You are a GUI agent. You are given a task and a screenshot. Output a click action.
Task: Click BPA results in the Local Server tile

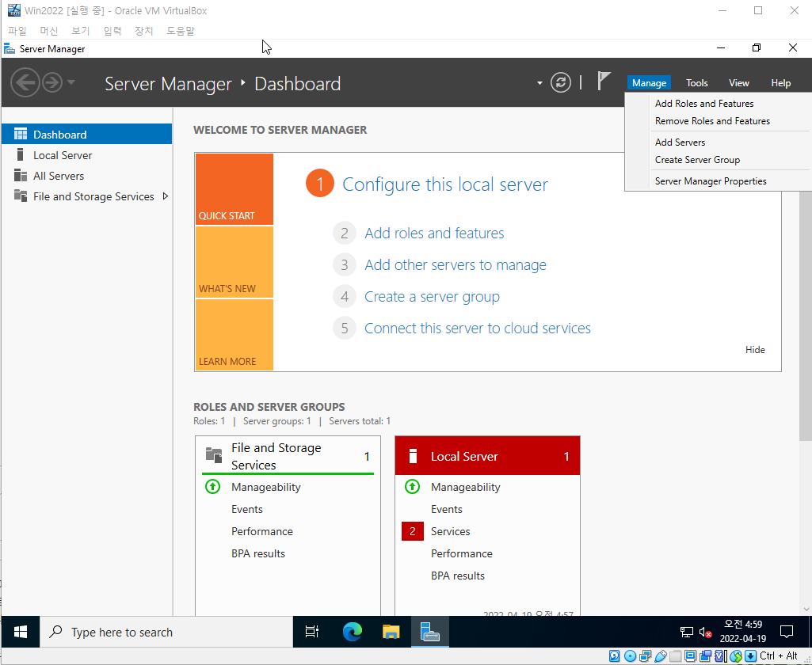458,576
